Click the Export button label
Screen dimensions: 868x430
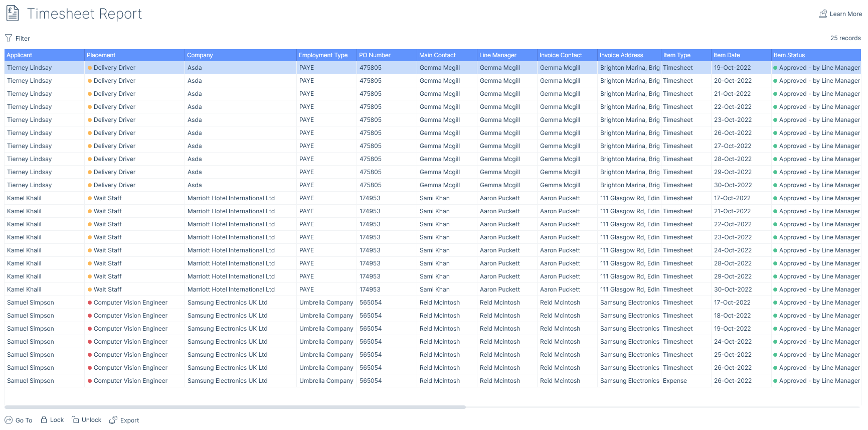pos(129,420)
